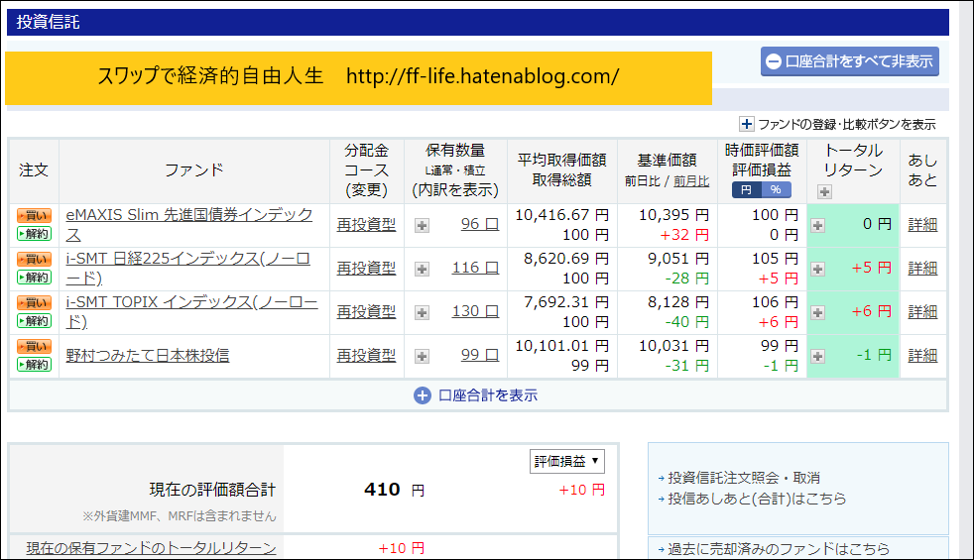Click 買い button for eMAXIS Slim fund
The height and width of the screenshot is (560, 974).
click(34, 215)
